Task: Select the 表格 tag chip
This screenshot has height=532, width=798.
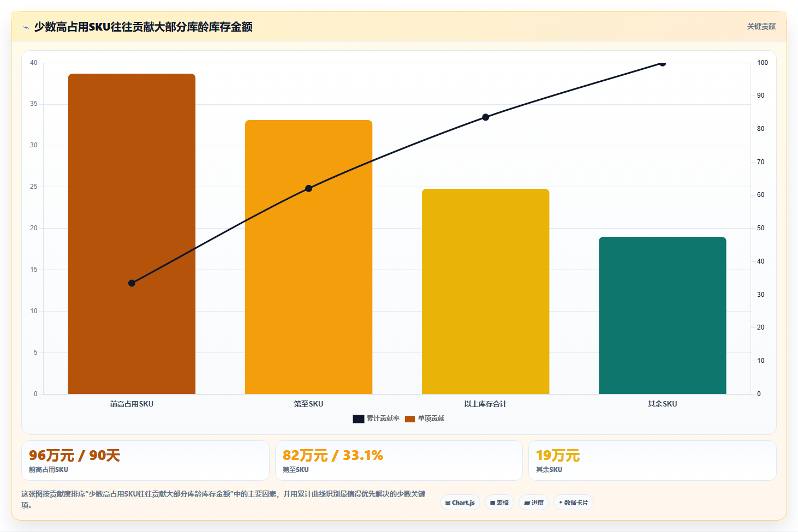Action: coord(499,503)
